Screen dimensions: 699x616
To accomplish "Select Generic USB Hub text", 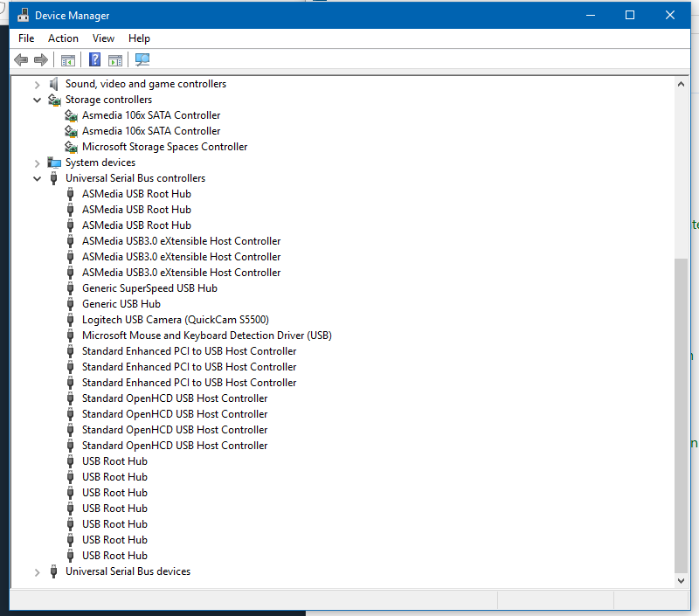I will coord(121,304).
